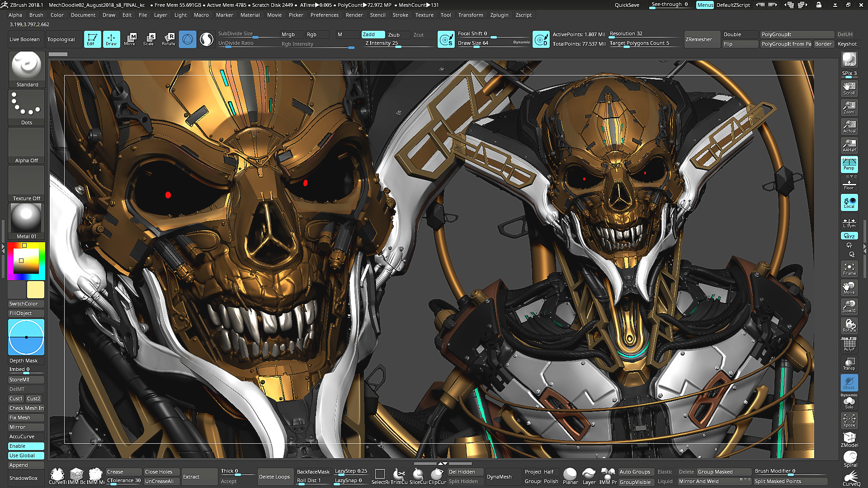Toggle the Menus button

tap(705, 5)
